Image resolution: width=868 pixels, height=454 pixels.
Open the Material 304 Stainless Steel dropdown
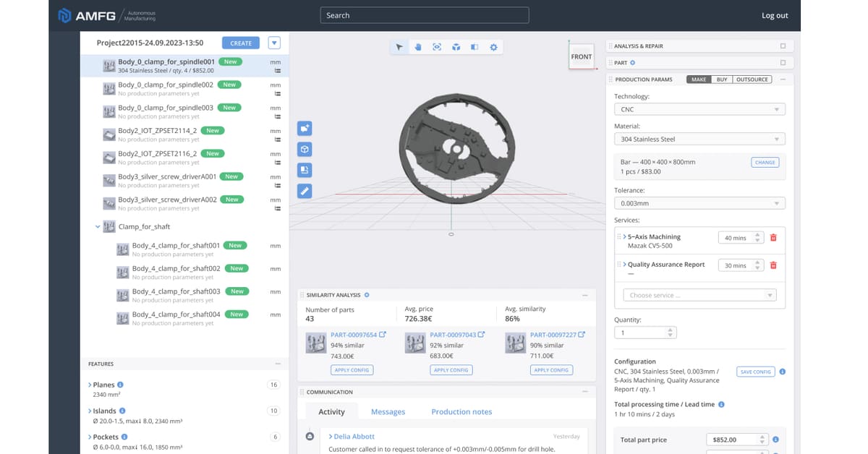point(699,139)
